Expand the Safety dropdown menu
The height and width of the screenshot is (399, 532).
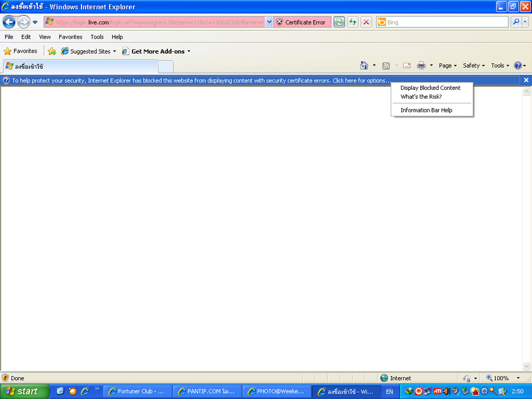pos(473,66)
